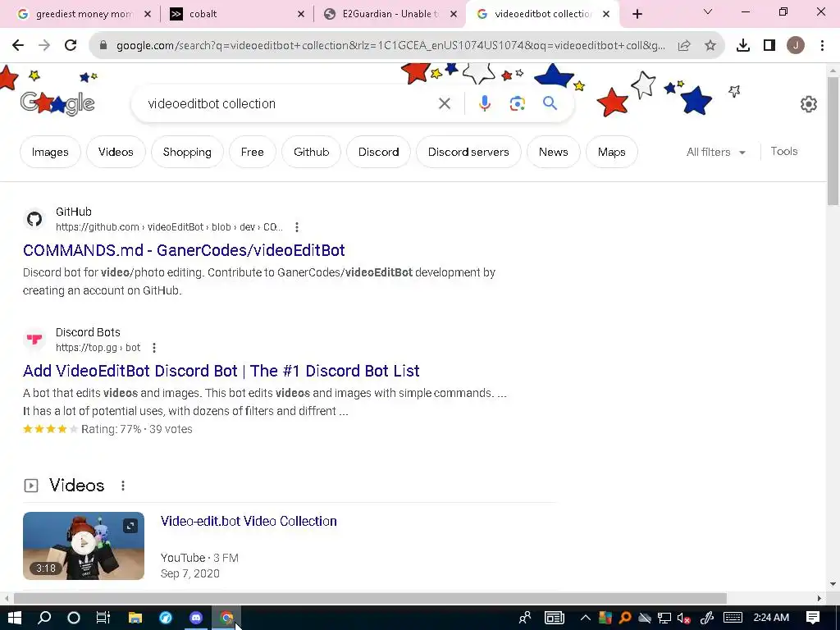Open File Explorer from taskbar
Screen dimensions: 840x630
pos(135,618)
